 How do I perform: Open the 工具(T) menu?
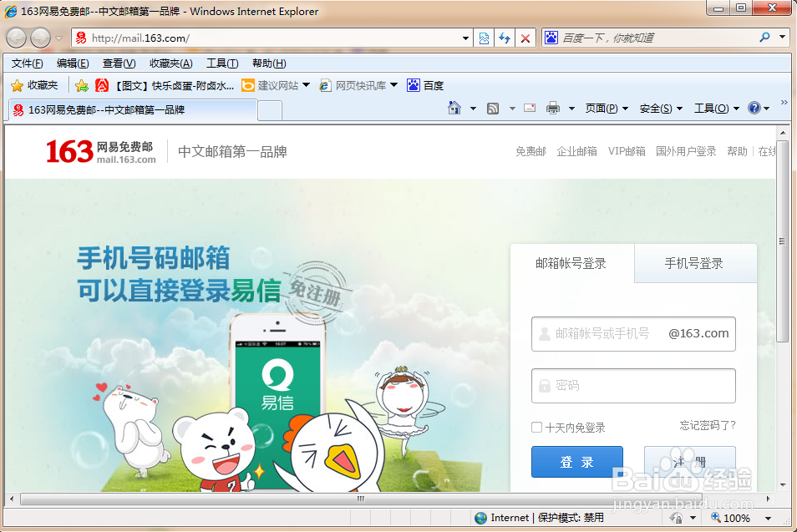pos(222,63)
